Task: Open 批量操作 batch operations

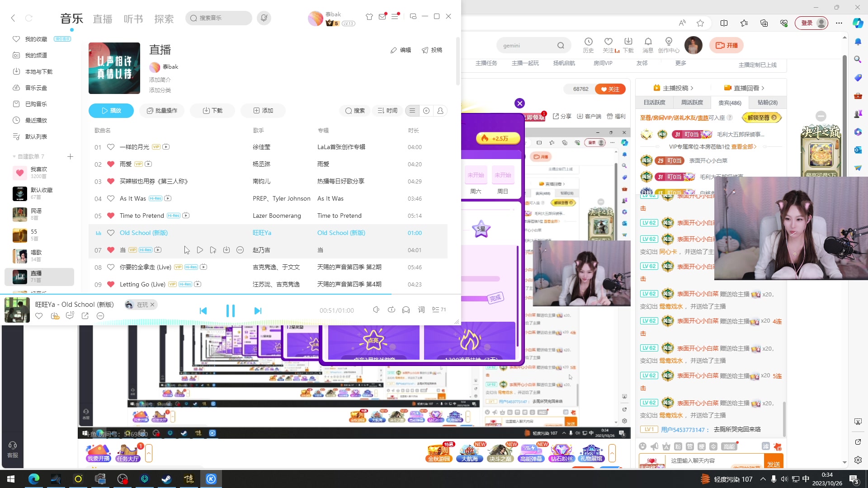Action: [x=162, y=111]
